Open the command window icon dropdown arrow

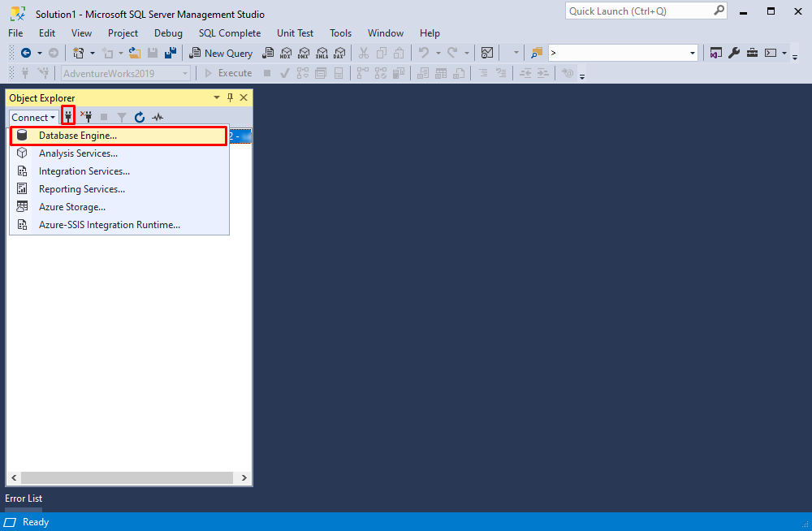pyautogui.click(x=784, y=53)
